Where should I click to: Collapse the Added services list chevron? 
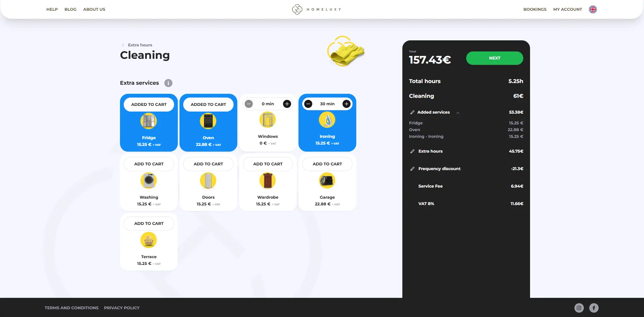tap(458, 113)
